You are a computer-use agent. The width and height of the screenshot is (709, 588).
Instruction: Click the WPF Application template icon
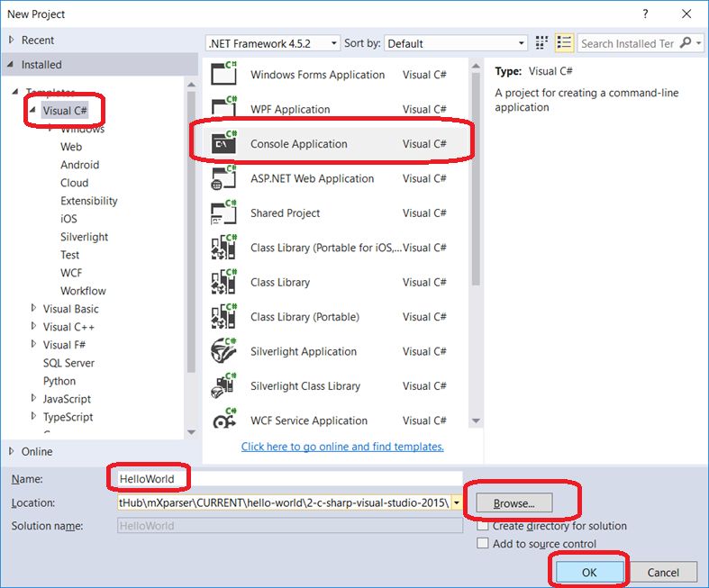223,107
